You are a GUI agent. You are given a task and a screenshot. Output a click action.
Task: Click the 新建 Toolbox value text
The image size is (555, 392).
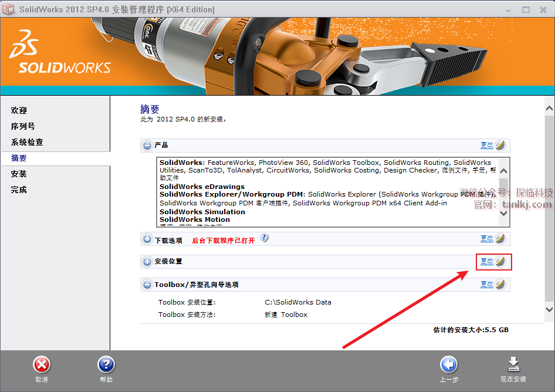[x=286, y=315]
